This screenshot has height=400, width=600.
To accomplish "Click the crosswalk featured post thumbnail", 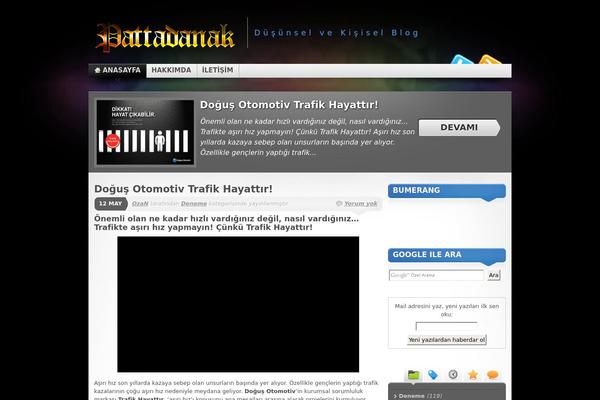I will [145, 132].
